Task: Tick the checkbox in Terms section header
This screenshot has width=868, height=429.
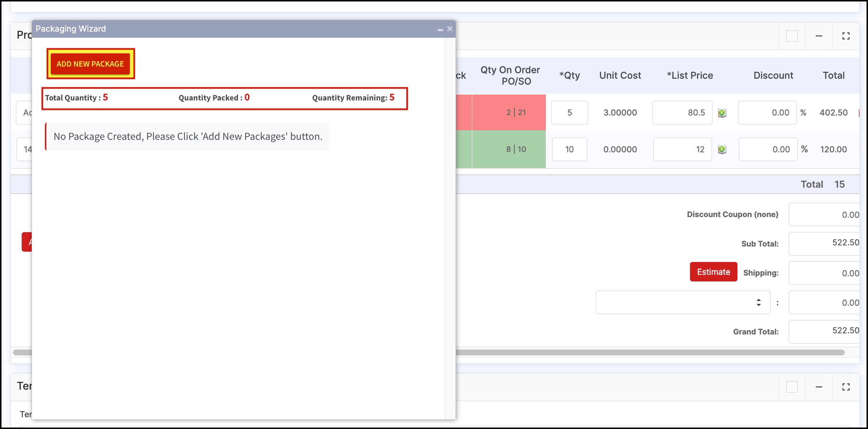Action: coord(792,387)
